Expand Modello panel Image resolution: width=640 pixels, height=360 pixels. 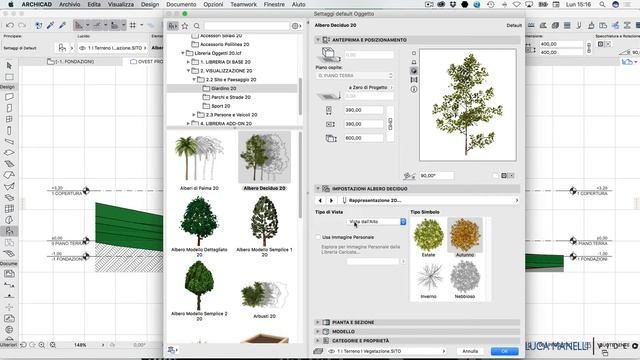click(318, 331)
